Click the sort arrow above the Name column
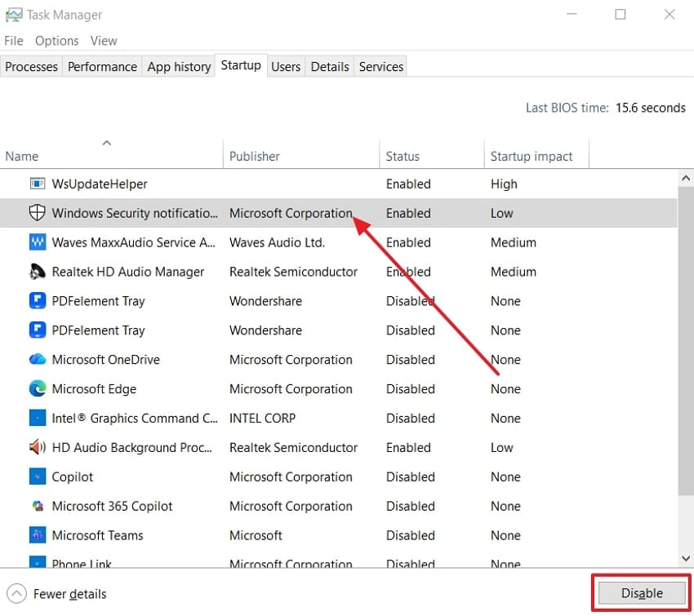The height and width of the screenshot is (616, 694). coord(106,142)
